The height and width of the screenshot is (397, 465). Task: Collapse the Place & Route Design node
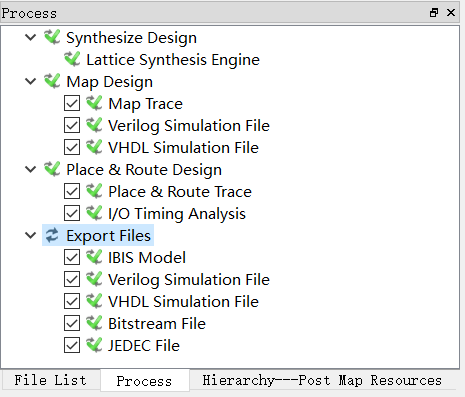coord(31,169)
